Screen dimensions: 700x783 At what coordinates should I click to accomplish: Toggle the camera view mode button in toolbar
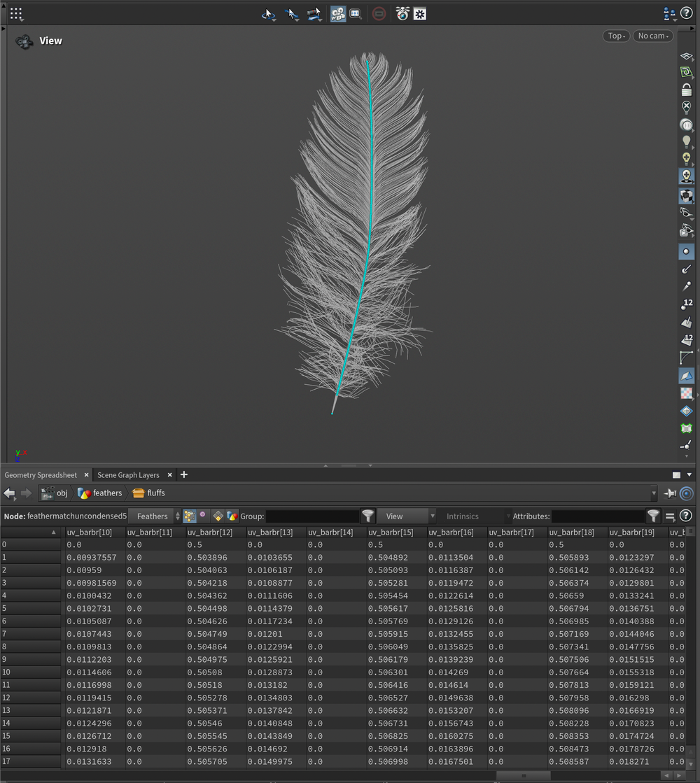pos(338,13)
